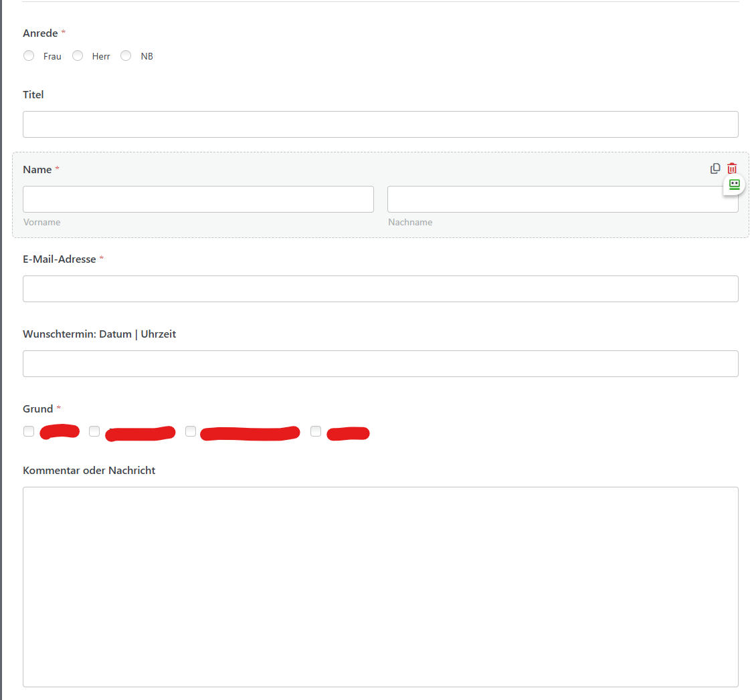Image resolution: width=752 pixels, height=700 pixels.
Task: Duplicate the Name field with copy icon
Action: tap(715, 168)
